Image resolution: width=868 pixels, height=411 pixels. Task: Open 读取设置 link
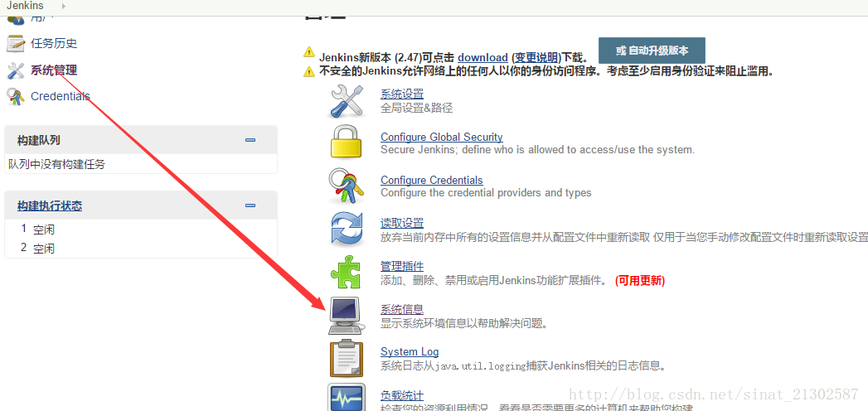coord(402,223)
